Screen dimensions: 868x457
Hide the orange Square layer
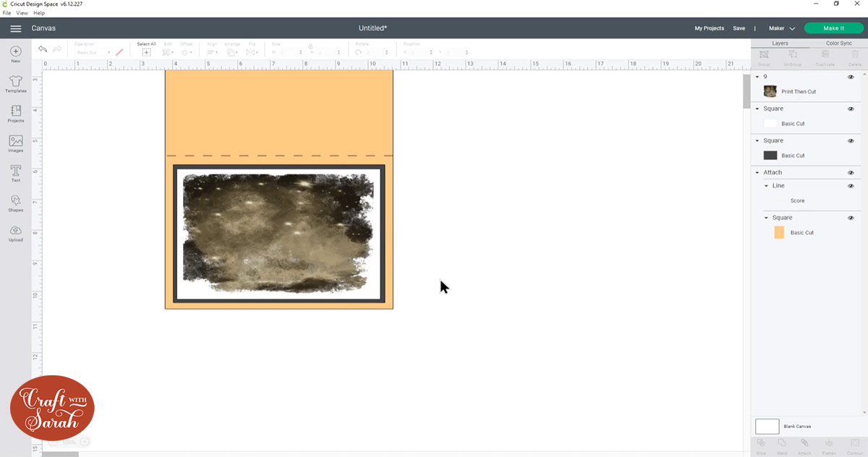(x=851, y=218)
